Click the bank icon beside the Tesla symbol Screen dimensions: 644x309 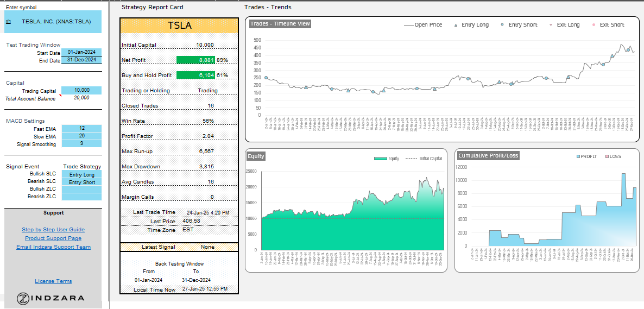tap(9, 22)
